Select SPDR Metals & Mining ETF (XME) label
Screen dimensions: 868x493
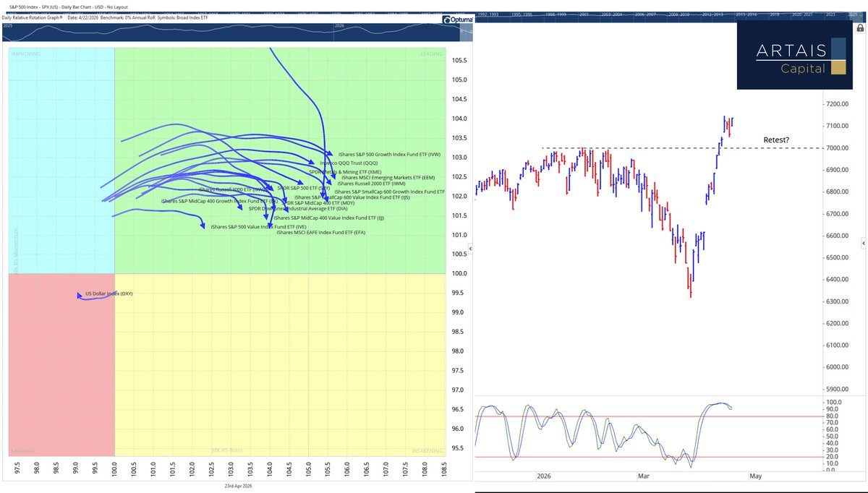(x=346, y=172)
